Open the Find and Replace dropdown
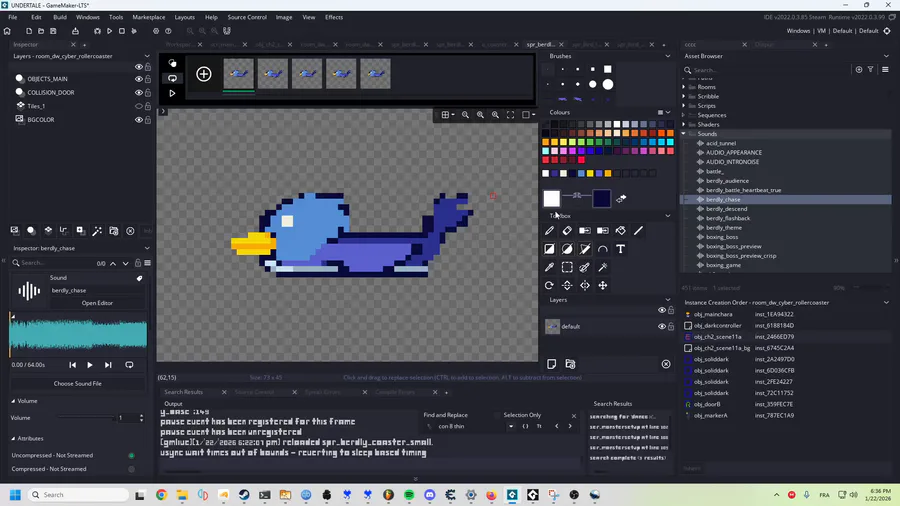Screen dimensions: 900x506 511,426
